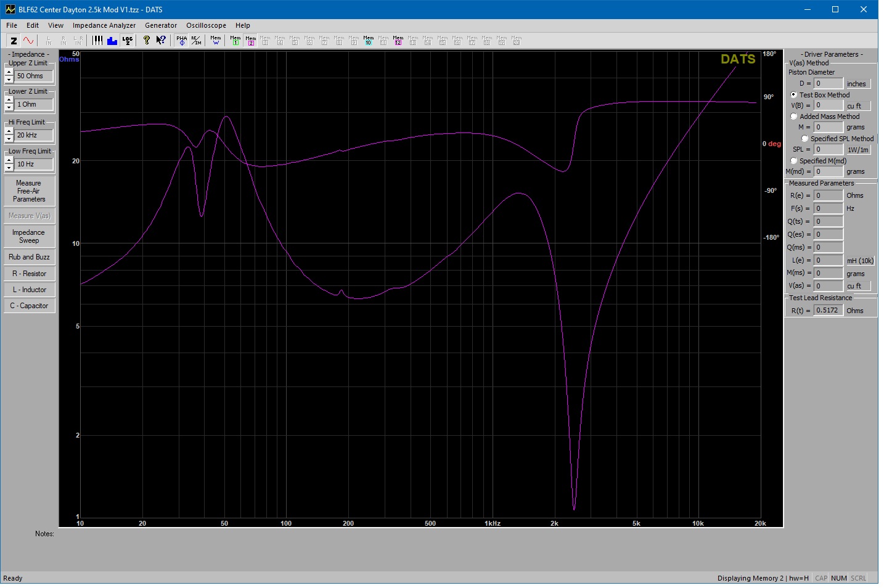Start an Impedance Sweep

tap(29, 236)
